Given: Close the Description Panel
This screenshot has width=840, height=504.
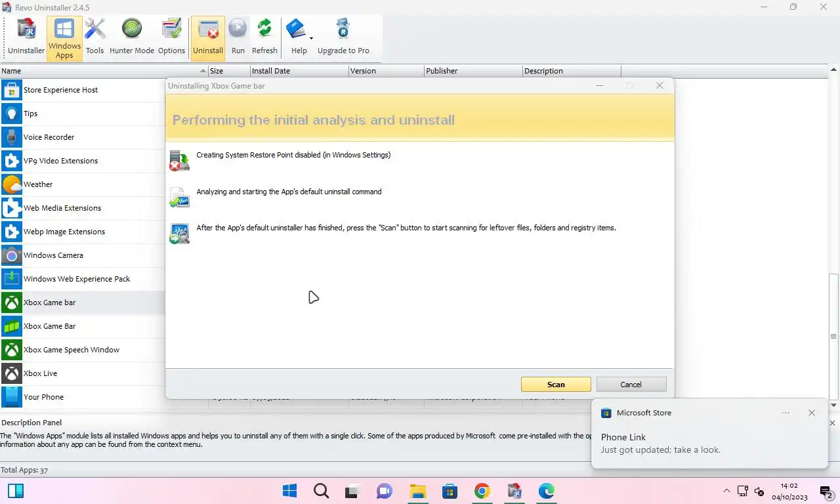Looking at the screenshot, I should click(x=833, y=423).
